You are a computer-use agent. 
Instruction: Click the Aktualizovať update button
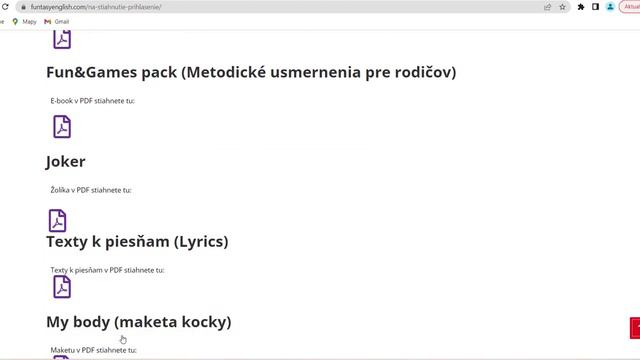pyautogui.click(x=630, y=7)
